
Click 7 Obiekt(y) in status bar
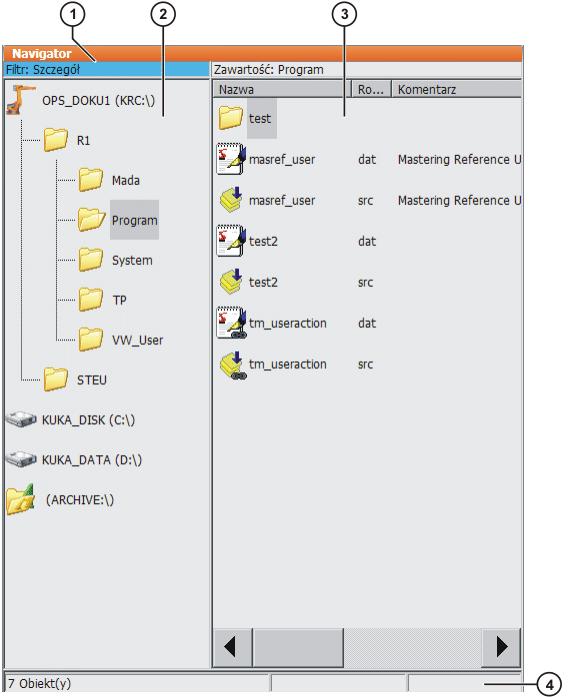(40, 683)
